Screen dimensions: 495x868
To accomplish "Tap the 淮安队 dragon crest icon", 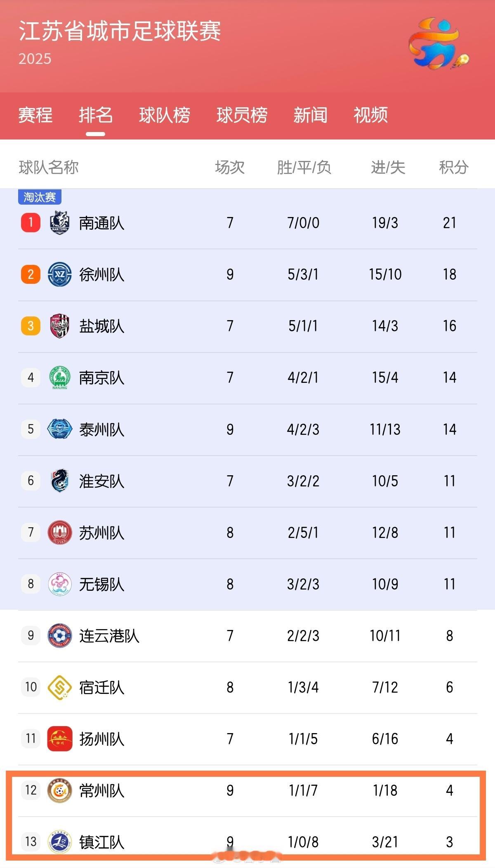I will coord(60,481).
